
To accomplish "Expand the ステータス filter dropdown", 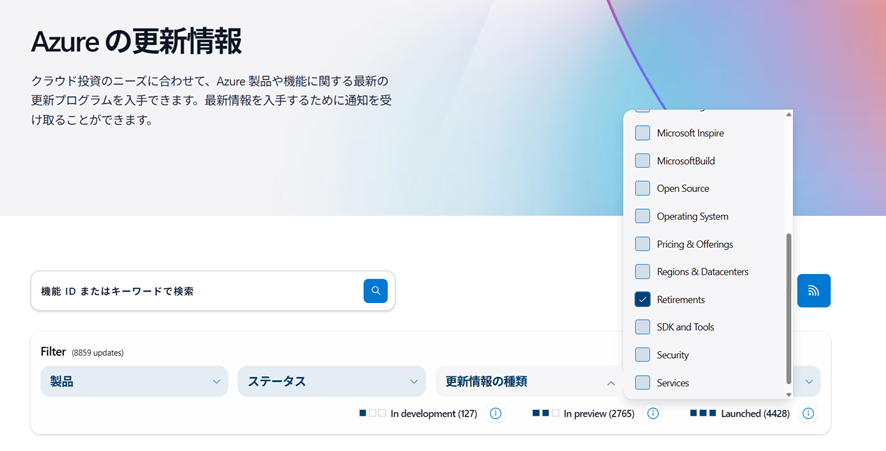I will coord(332,381).
